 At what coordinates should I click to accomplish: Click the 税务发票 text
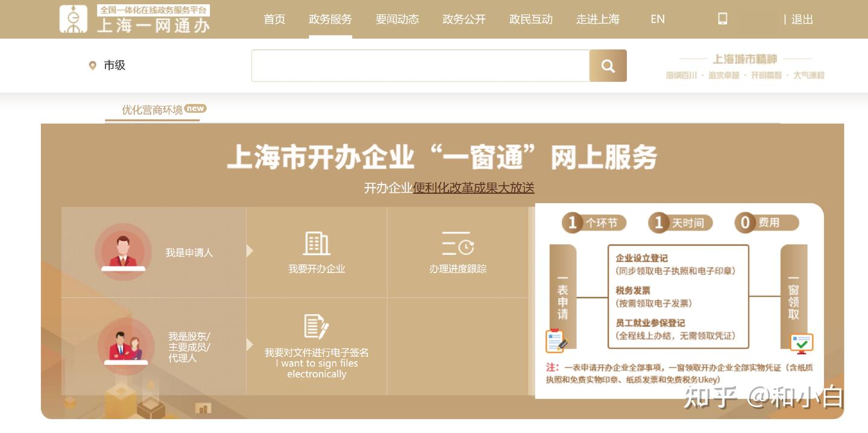click(633, 291)
